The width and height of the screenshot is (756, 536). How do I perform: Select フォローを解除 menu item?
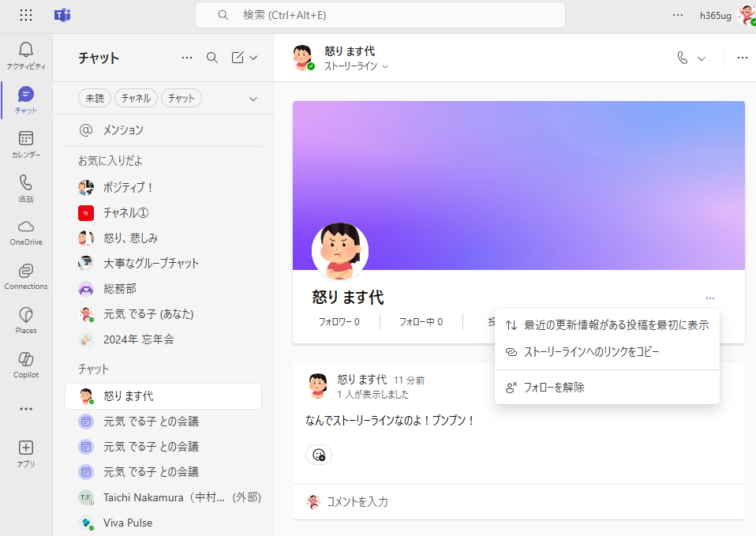(x=607, y=388)
